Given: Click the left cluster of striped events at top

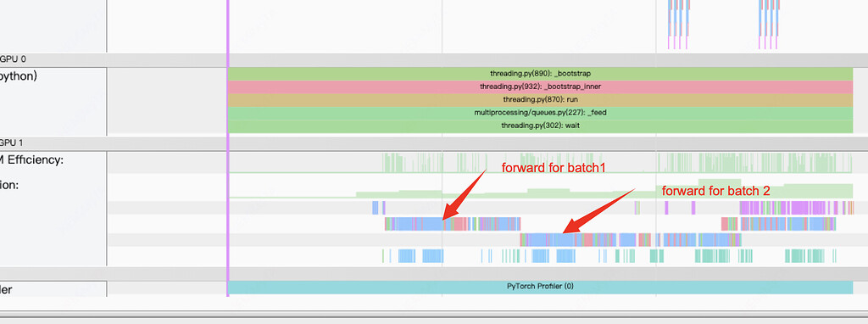Looking at the screenshot, I should (679, 25).
